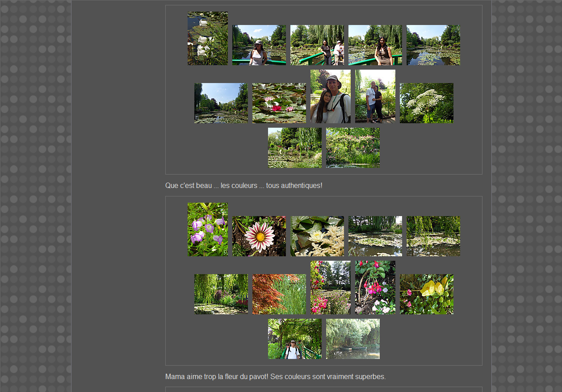
Task: Open the purple bell flowers thumbnail
Action: [x=207, y=229]
